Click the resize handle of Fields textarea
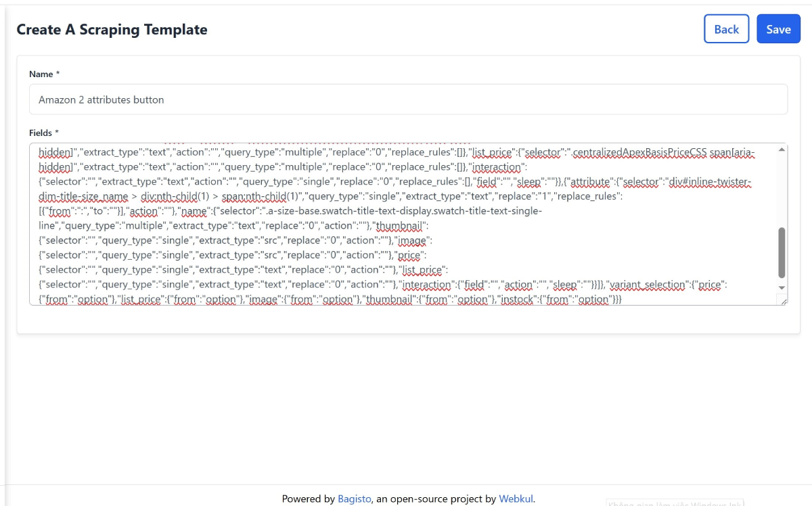Screen dimensions: 812x506 [x=784, y=302]
